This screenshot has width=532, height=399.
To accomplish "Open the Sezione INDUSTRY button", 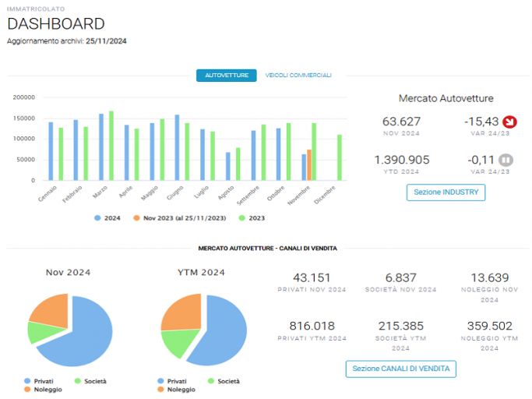I will (446, 192).
